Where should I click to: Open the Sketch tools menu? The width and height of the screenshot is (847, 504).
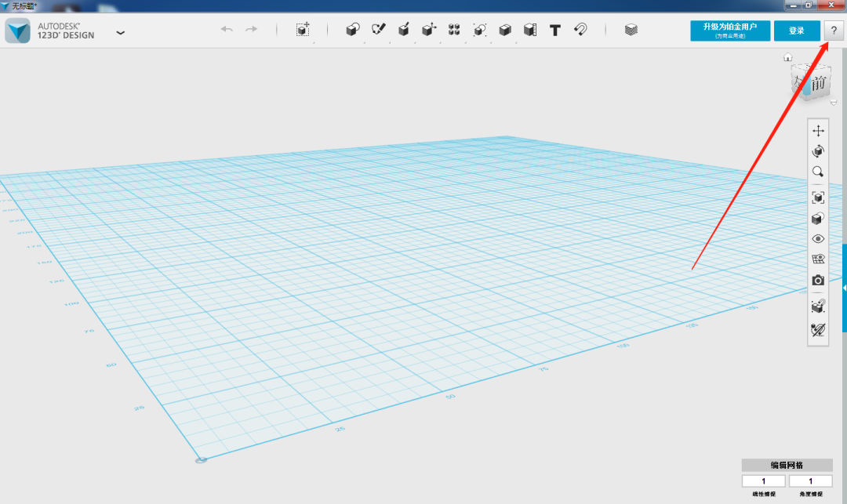(x=378, y=29)
